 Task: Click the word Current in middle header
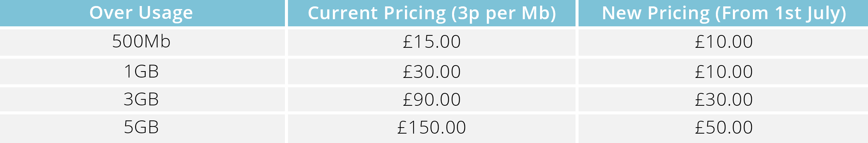343,13
